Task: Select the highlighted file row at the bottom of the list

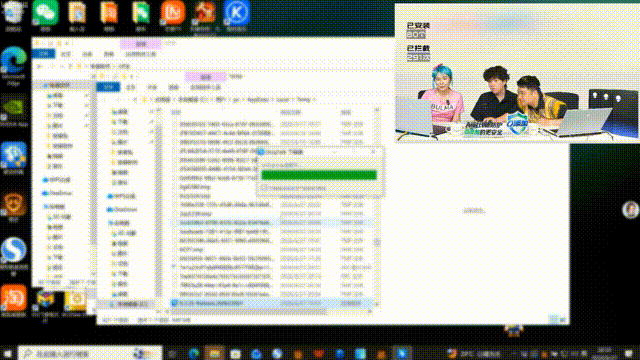Action: (x=271, y=303)
